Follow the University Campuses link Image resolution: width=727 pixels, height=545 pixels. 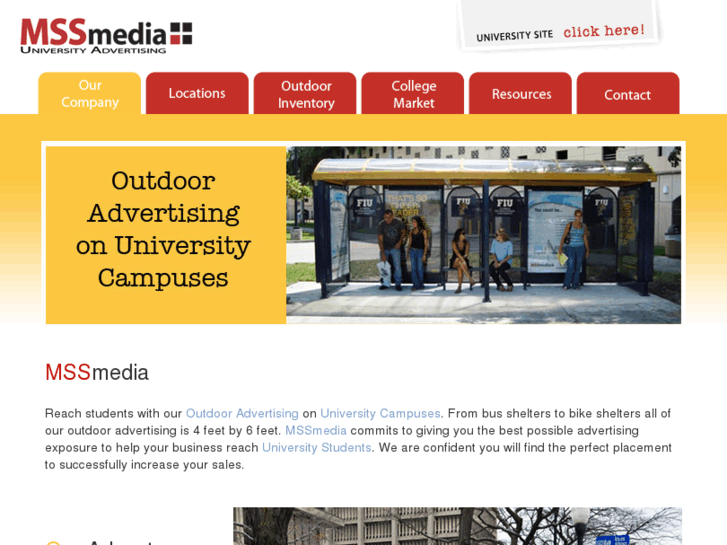[380, 413]
